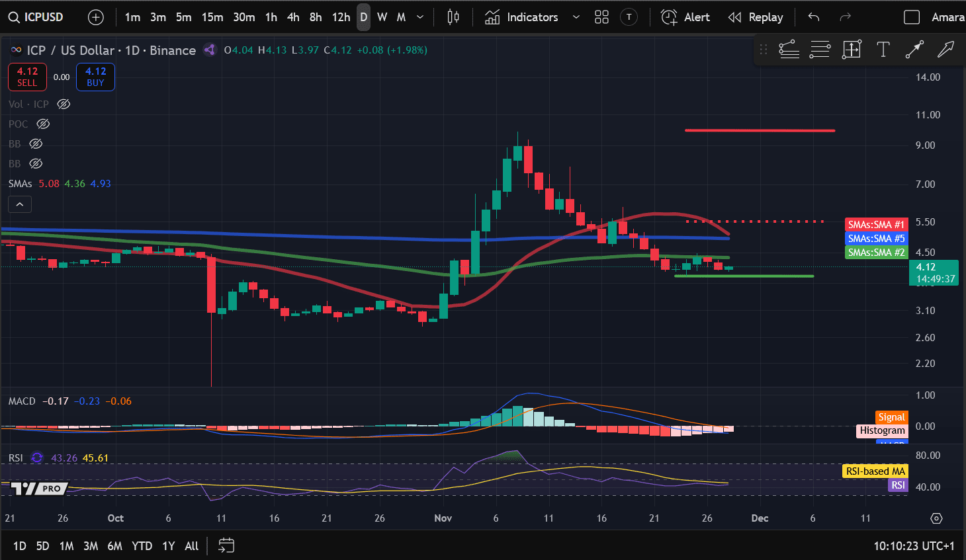This screenshot has height=560, width=966.
Task: Expand the timeframe interval dropdown
Action: pyautogui.click(x=420, y=17)
